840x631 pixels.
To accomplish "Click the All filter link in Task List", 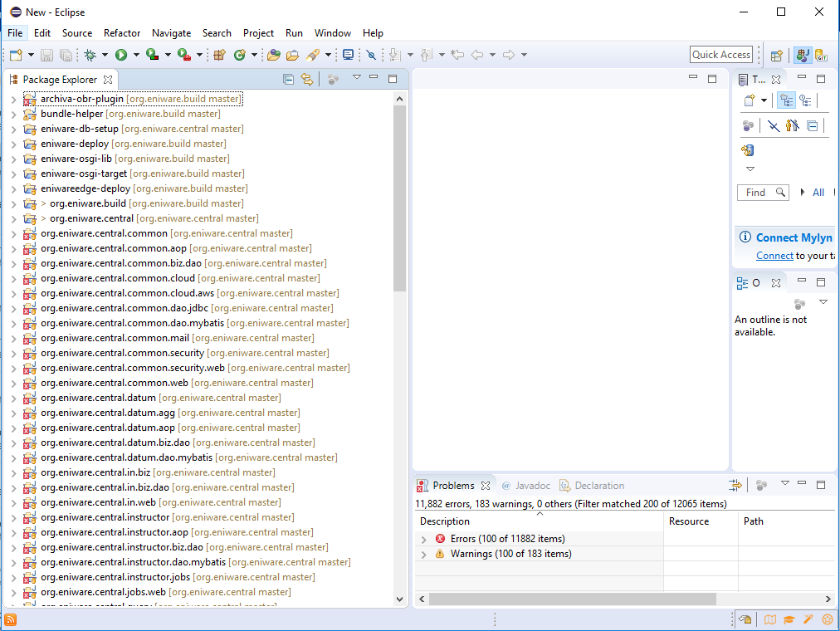I will click(x=818, y=192).
